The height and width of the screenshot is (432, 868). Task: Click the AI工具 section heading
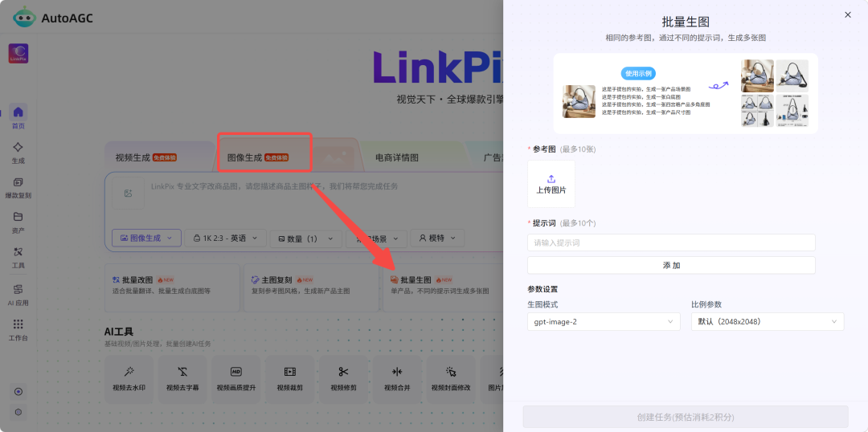pos(119,332)
